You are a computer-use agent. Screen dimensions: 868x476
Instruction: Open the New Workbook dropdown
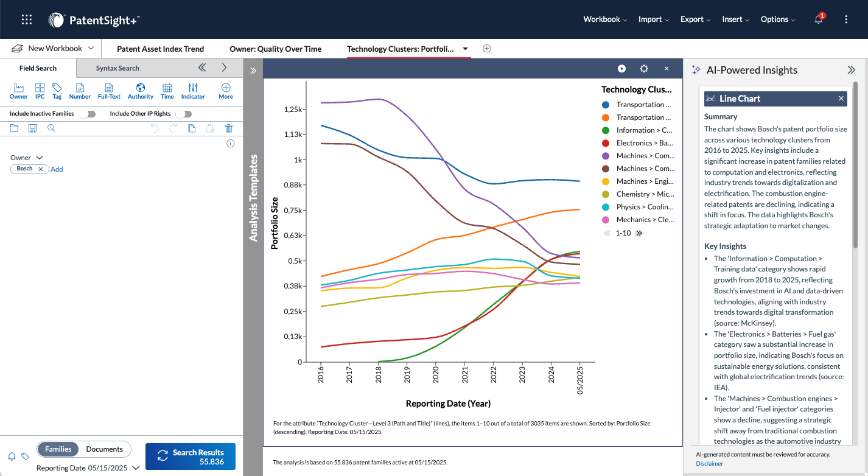tap(91, 48)
